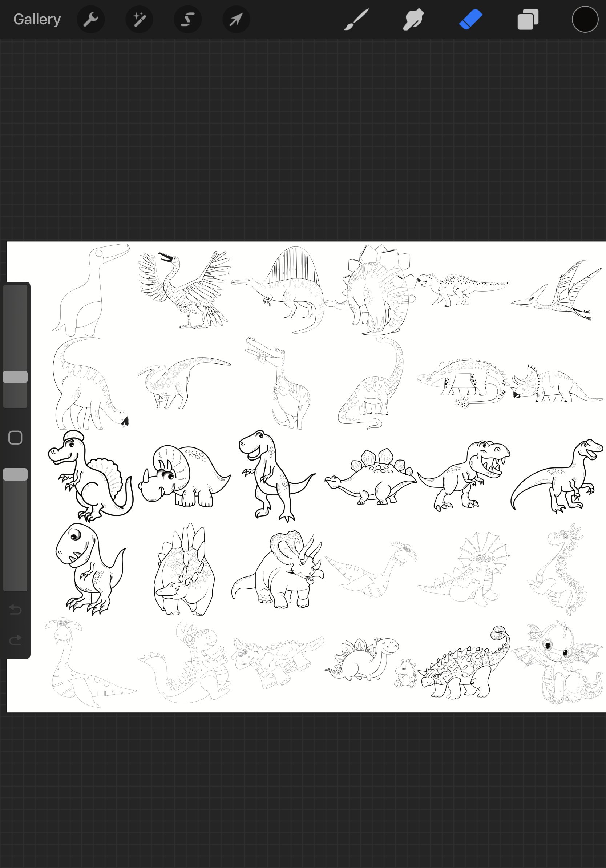Activate the Transform arrow tool
The height and width of the screenshot is (868, 606).
click(236, 19)
